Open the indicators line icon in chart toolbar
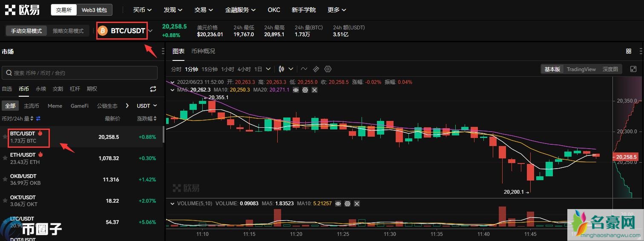The height and width of the screenshot is (241, 644). (304, 69)
